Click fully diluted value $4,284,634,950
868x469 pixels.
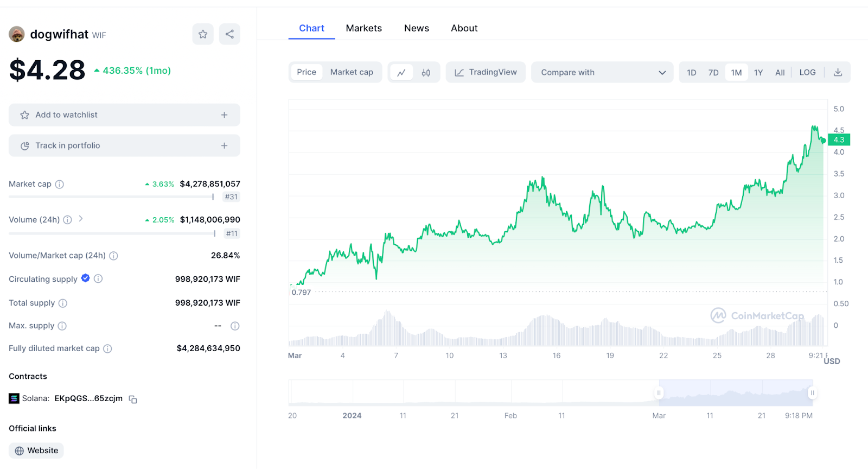coord(208,348)
